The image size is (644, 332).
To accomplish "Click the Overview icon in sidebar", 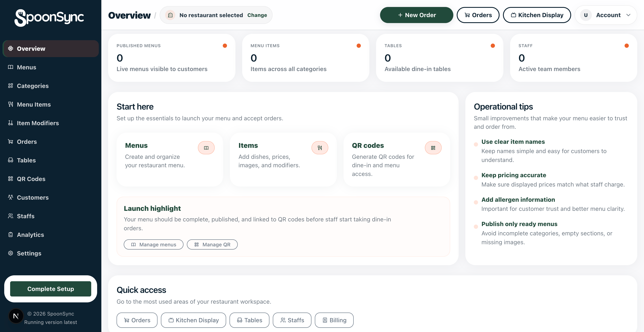I will coord(11,48).
